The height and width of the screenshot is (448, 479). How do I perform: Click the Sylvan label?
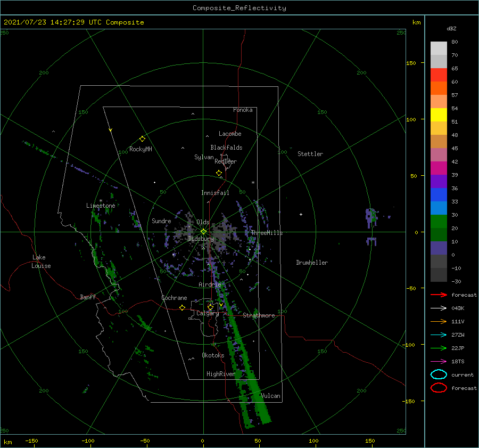pos(204,157)
